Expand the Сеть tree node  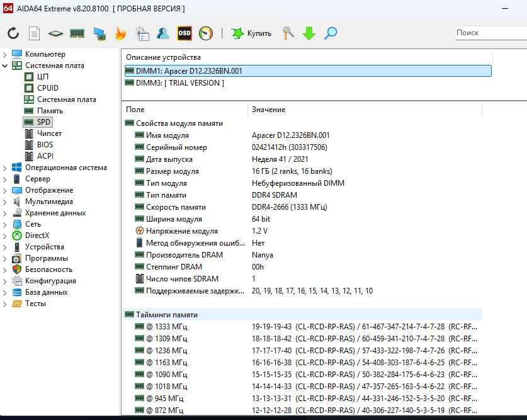pyautogui.click(x=4, y=224)
